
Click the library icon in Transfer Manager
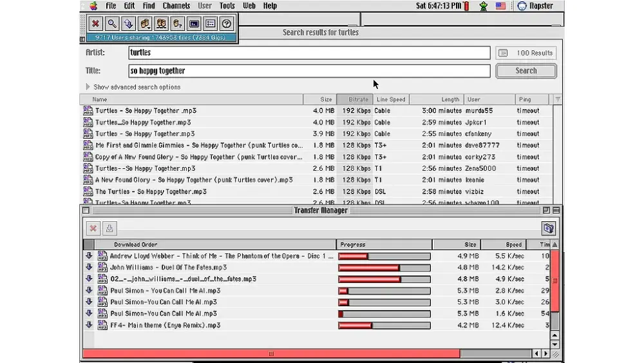coord(549,228)
